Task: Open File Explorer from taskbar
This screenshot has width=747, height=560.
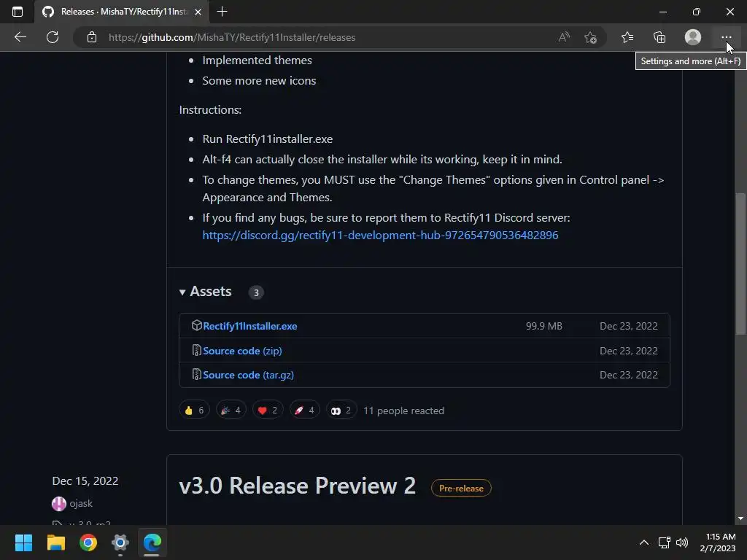Action: (x=55, y=542)
